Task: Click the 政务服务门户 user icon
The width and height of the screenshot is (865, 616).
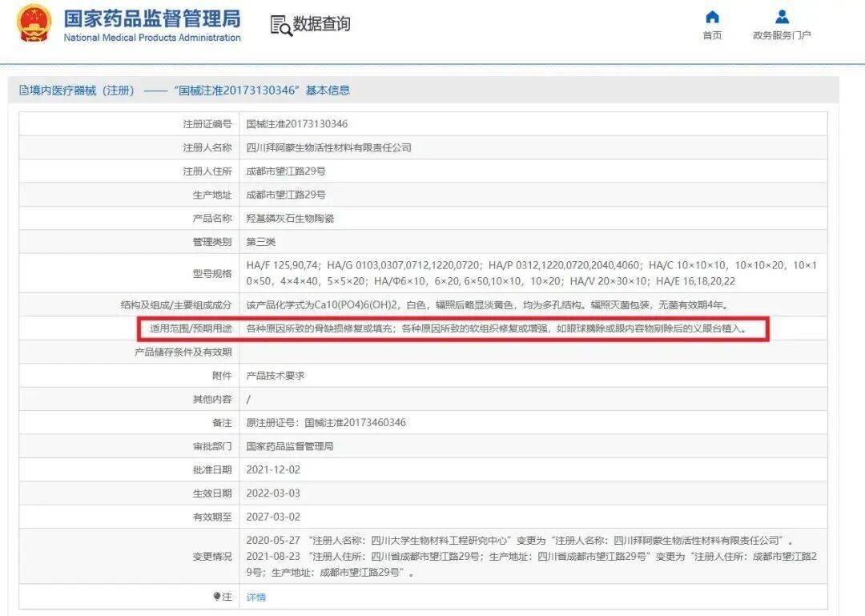Action: (780, 15)
